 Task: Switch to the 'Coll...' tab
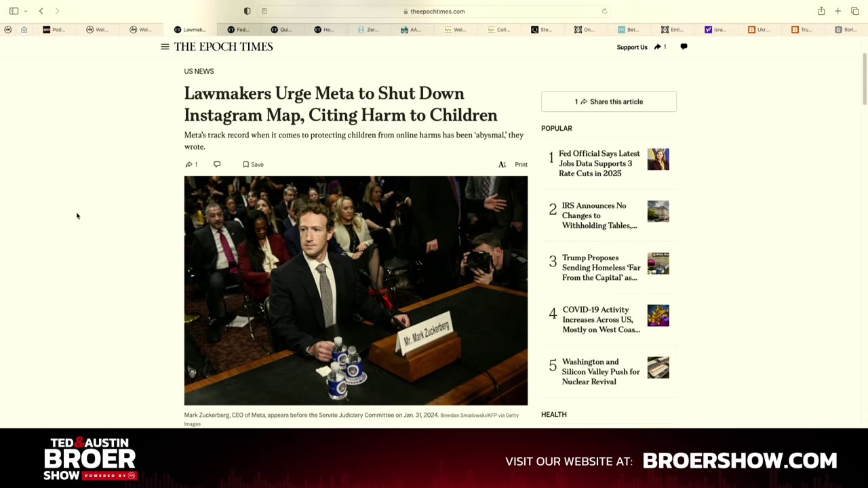coord(499,29)
